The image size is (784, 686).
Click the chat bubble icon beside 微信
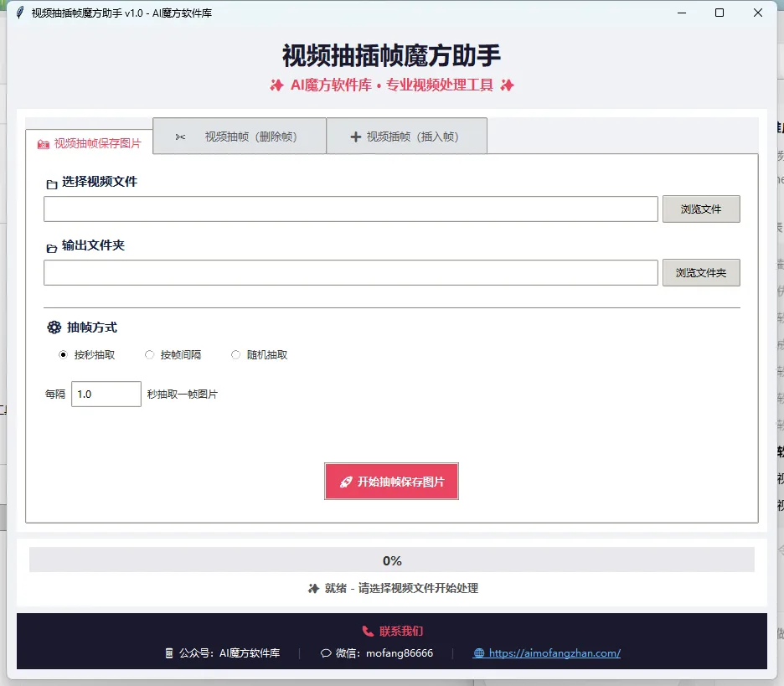[326, 653]
